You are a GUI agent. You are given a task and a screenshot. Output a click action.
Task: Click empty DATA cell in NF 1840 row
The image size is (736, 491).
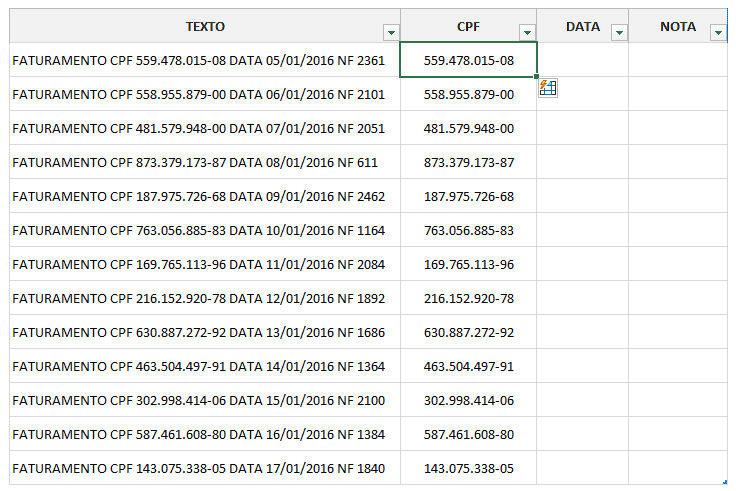coord(583,468)
